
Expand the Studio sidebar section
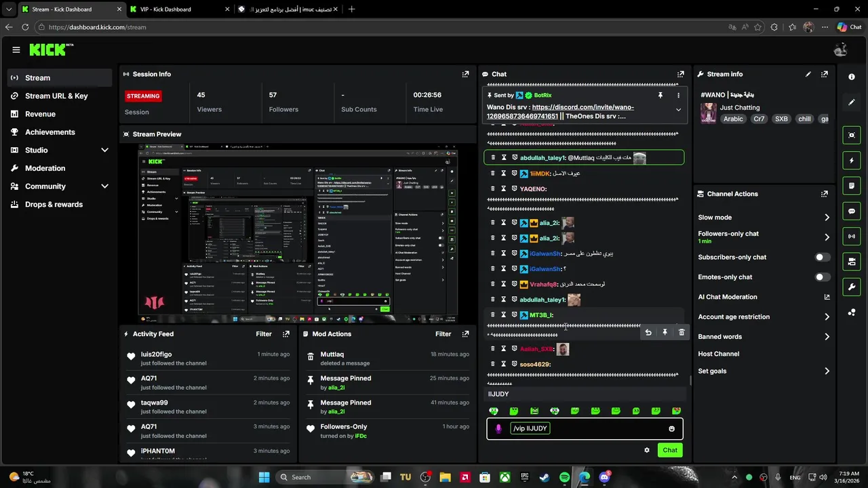(104, 150)
